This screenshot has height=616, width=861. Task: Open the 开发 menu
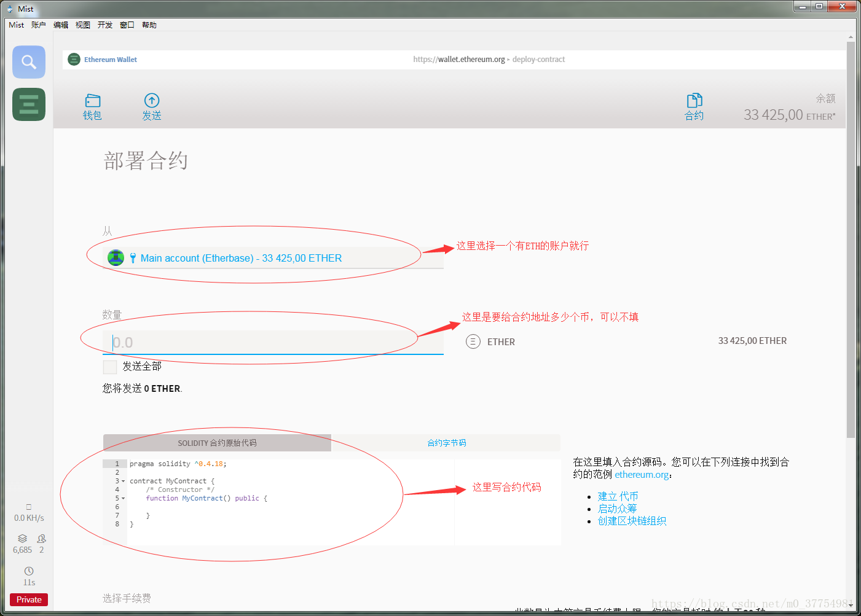click(105, 25)
